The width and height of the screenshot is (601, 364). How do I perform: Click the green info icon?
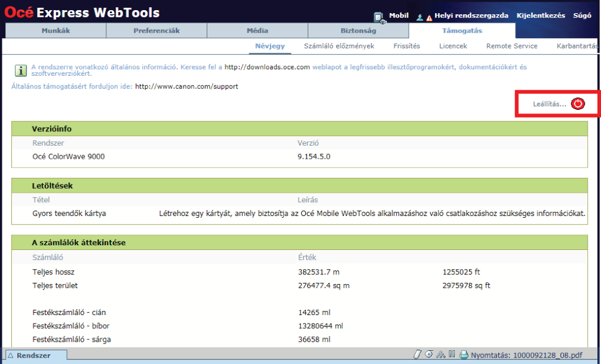20,70
